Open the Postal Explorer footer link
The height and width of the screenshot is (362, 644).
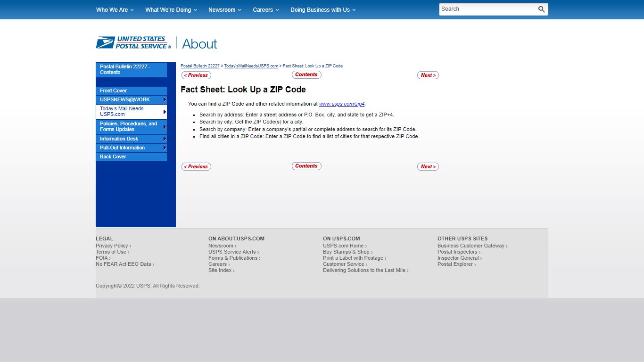click(x=456, y=264)
